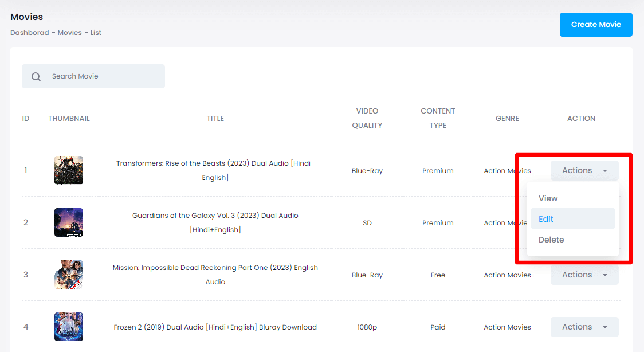
Task: Click Paid content type cell
Action: (438, 327)
